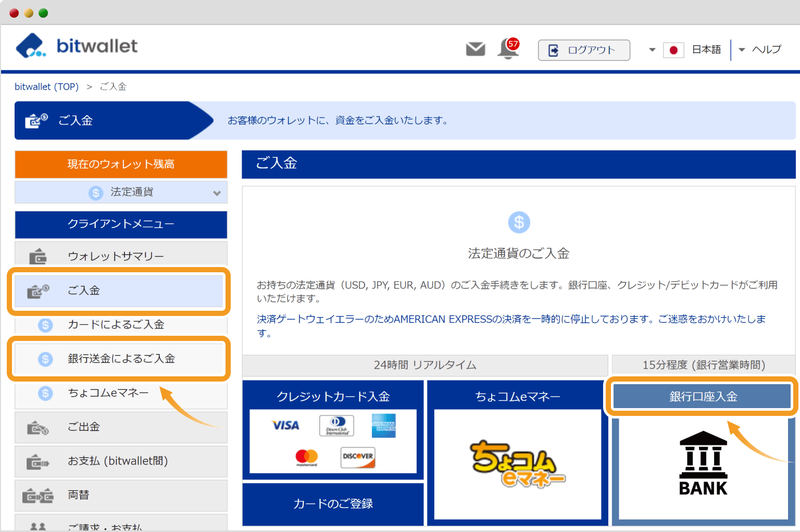Open ウォレットサマリー menu item
Image resolution: width=800 pixels, height=532 pixels.
point(121,256)
